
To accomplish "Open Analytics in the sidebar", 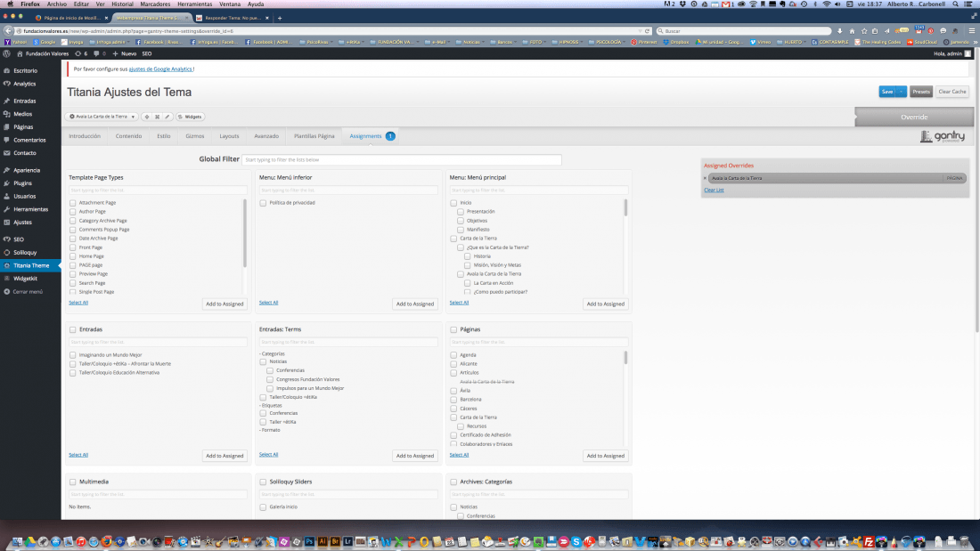I will pos(24,84).
